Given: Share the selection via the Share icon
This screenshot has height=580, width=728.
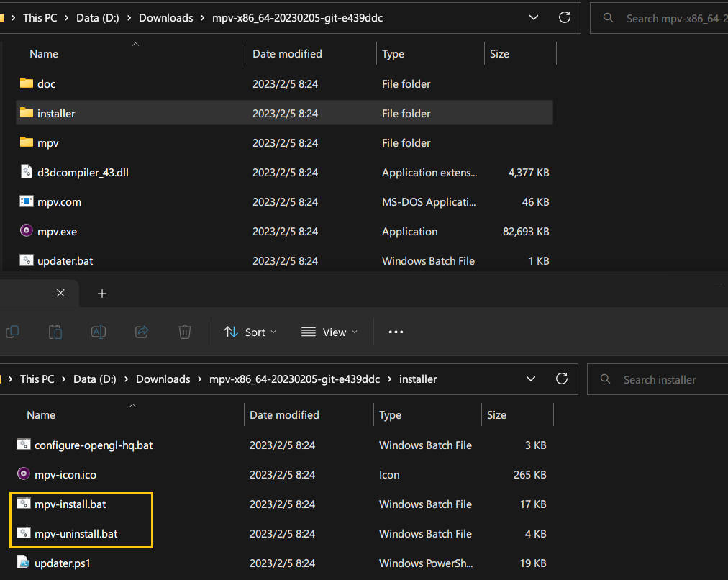Looking at the screenshot, I should coord(141,332).
